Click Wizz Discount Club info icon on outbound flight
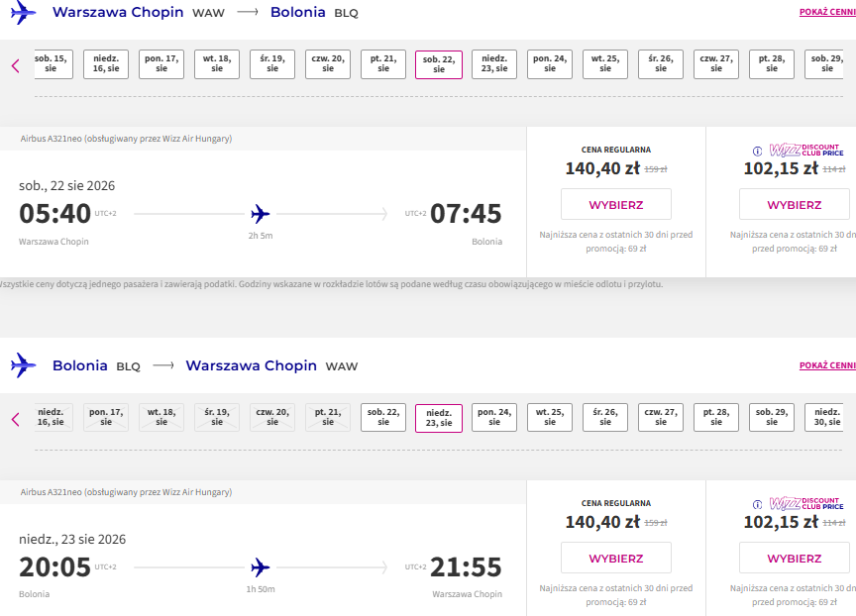Image resolution: width=856 pixels, height=616 pixels. point(757,152)
